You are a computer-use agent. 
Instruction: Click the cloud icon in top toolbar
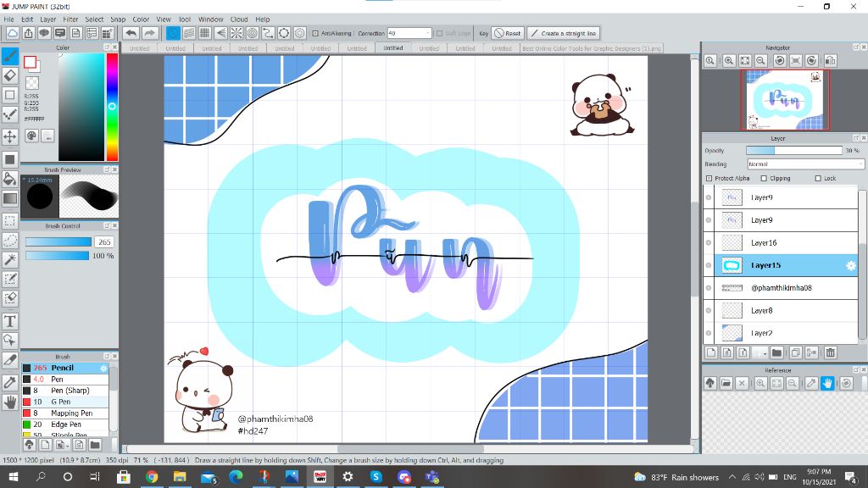(x=12, y=33)
